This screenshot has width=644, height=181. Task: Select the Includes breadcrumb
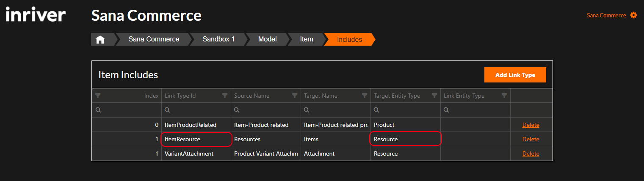[350, 39]
